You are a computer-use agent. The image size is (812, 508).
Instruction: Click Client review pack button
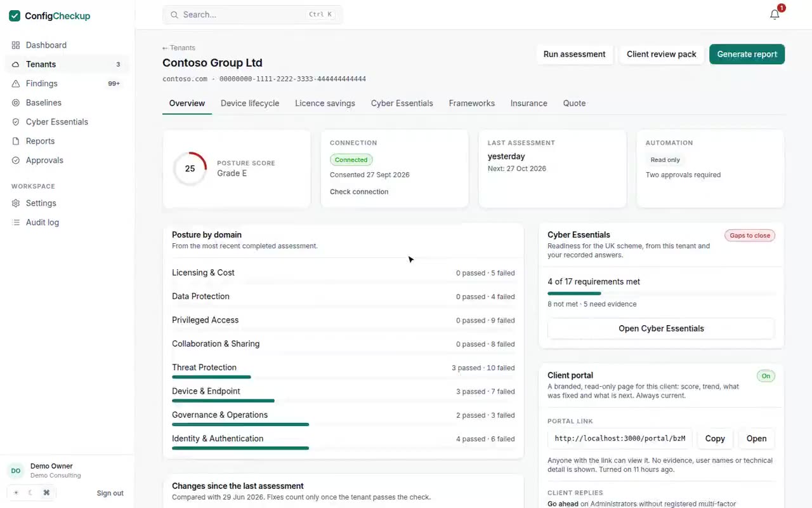(x=662, y=54)
